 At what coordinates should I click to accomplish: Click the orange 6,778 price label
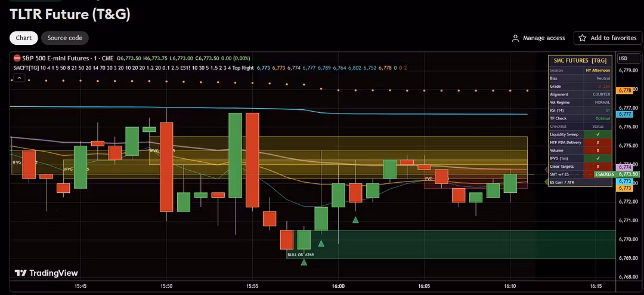pyautogui.click(x=625, y=90)
